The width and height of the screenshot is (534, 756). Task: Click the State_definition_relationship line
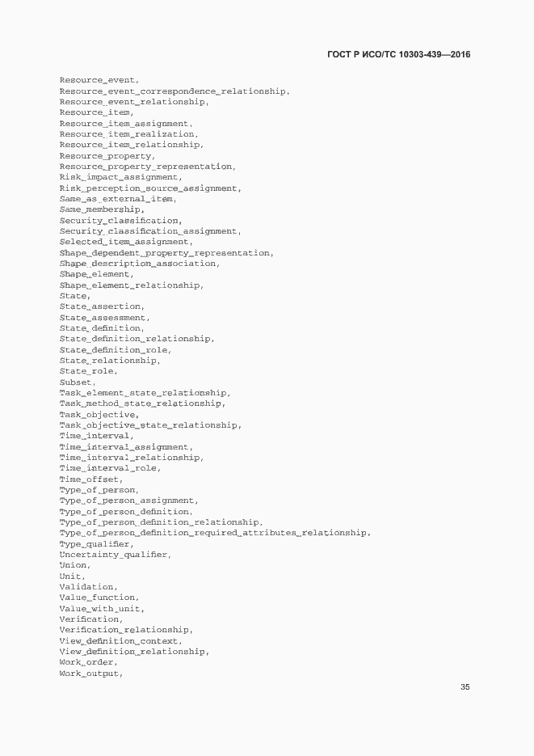coord(137,339)
